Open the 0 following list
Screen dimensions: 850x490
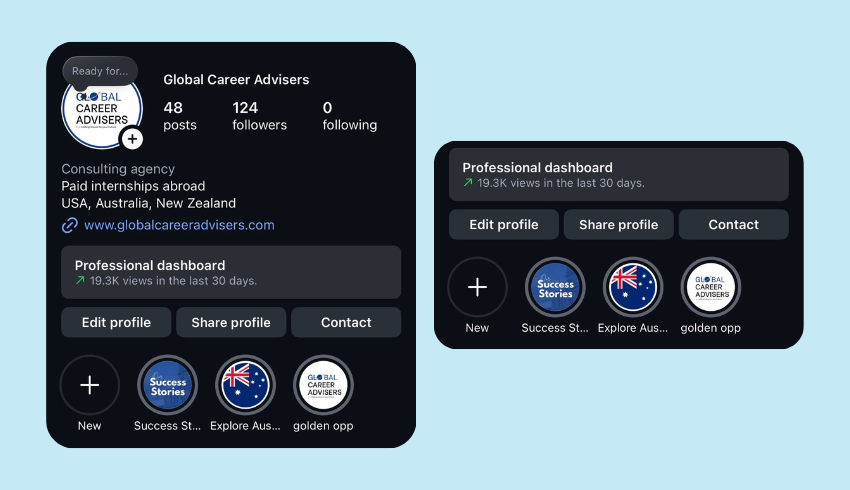[x=349, y=116]
